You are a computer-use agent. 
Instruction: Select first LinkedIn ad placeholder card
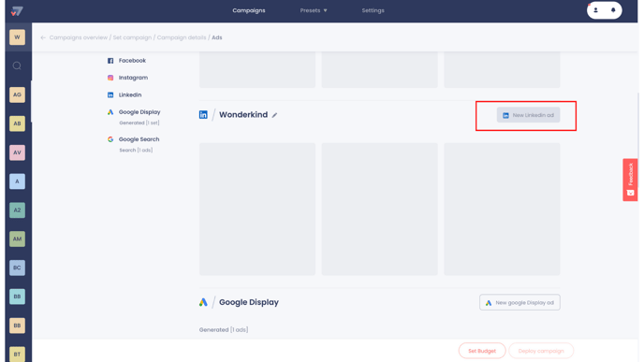tap(257, 209)
